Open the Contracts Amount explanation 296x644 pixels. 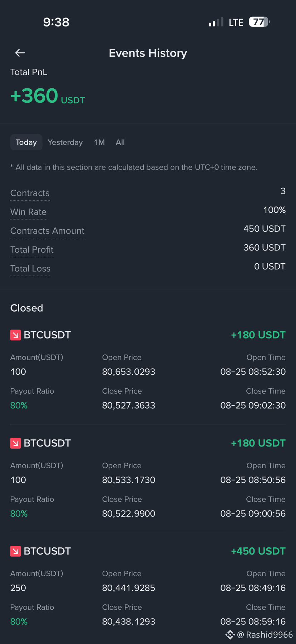click(47, 231)
